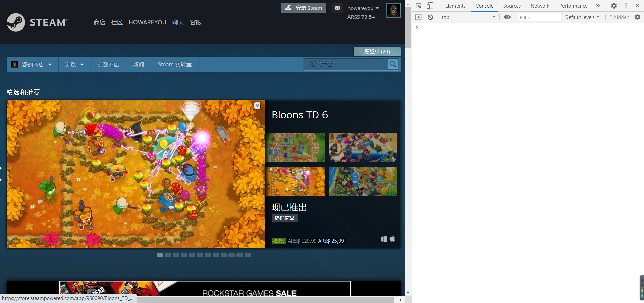Click the wallet balance ARS$ 73,54
644x303 pixels.
coord(361,17)
